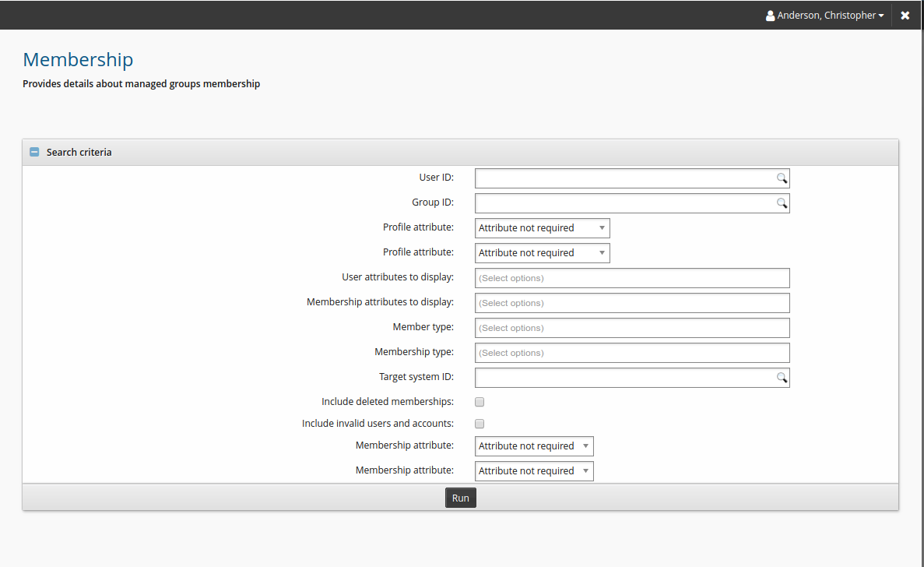Image resolution: width=924 pixels, height=567 pixels.
Task: Open the Membership type options selector
Action: tap(631, 353)
